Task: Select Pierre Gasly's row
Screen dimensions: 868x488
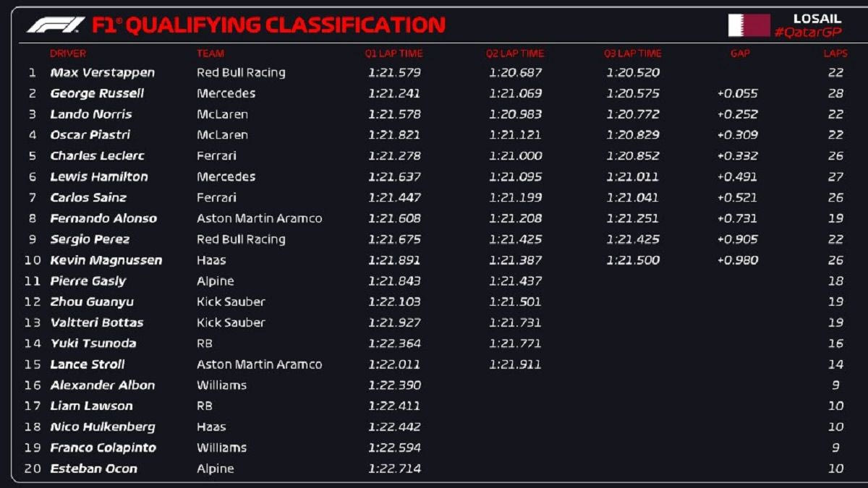Action: (88, 281)
